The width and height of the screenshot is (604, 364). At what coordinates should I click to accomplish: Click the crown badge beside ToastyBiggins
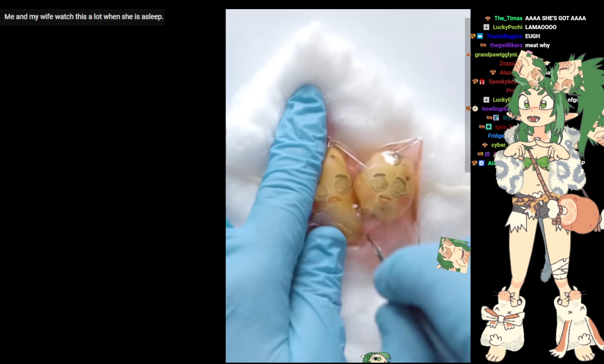click(480, 36)
